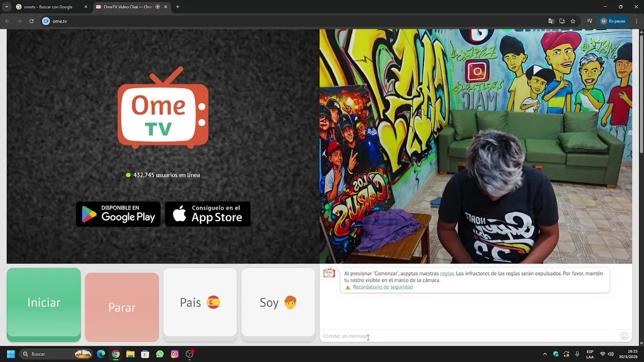Click the camera site info icon
The width and height of the screenshot is (644, 362).
point(46,21)
